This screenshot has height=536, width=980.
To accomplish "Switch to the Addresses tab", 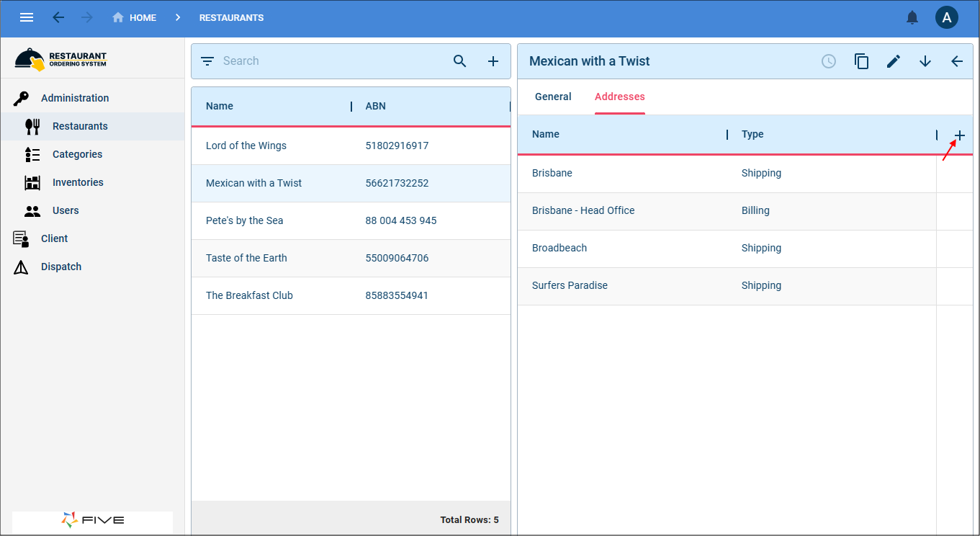I will pos(620,97).
